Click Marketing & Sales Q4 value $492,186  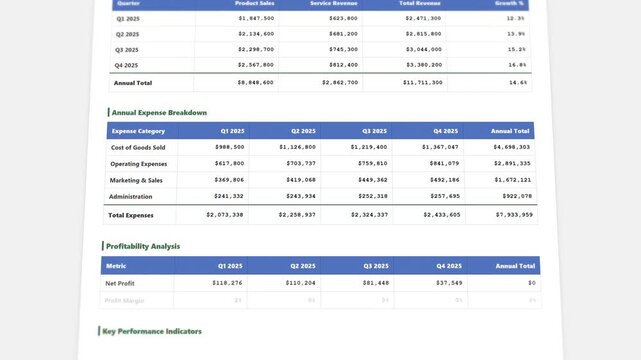point(444,180)
